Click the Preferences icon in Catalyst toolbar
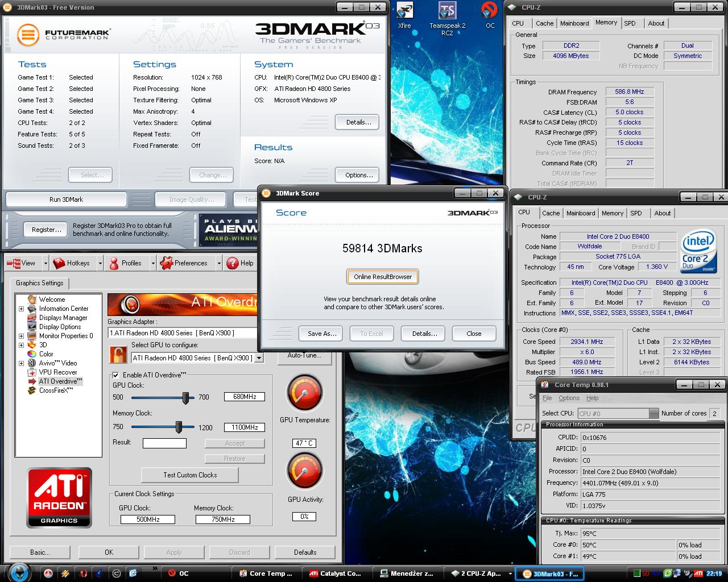728x582 pixels. (x=166, y=263)
